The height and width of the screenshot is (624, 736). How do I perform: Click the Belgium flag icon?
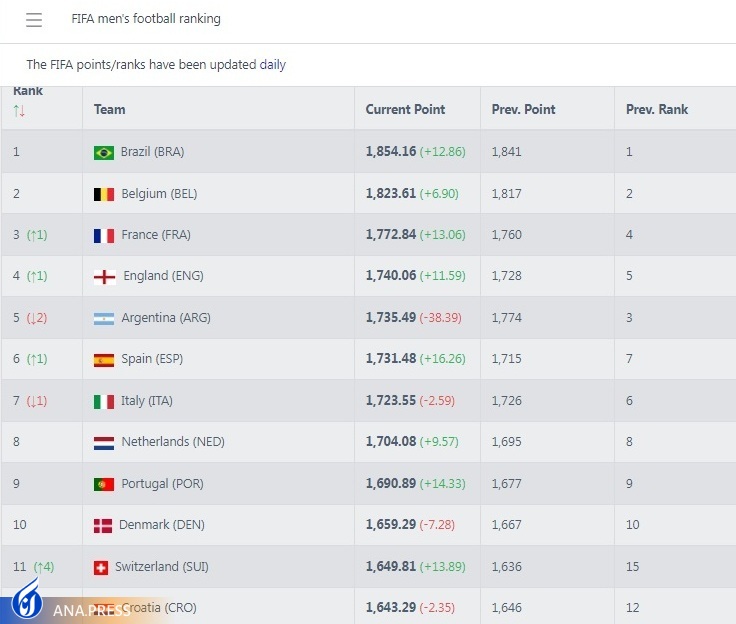coord(103,194)
